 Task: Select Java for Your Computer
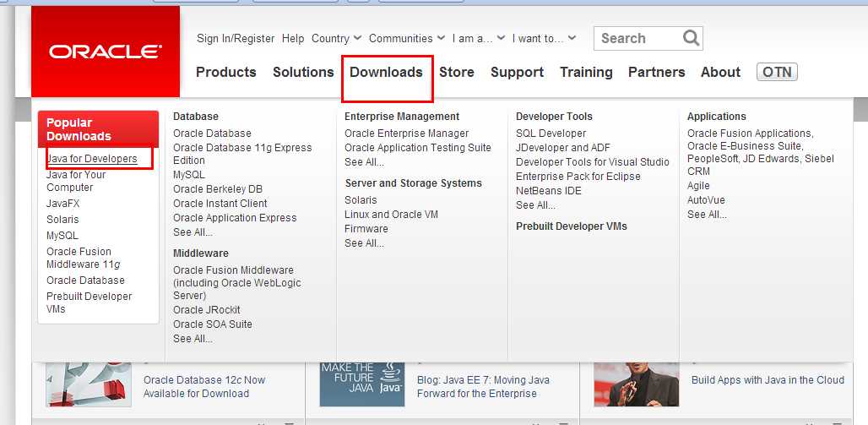pyautogui.click(x=76, y=181)
